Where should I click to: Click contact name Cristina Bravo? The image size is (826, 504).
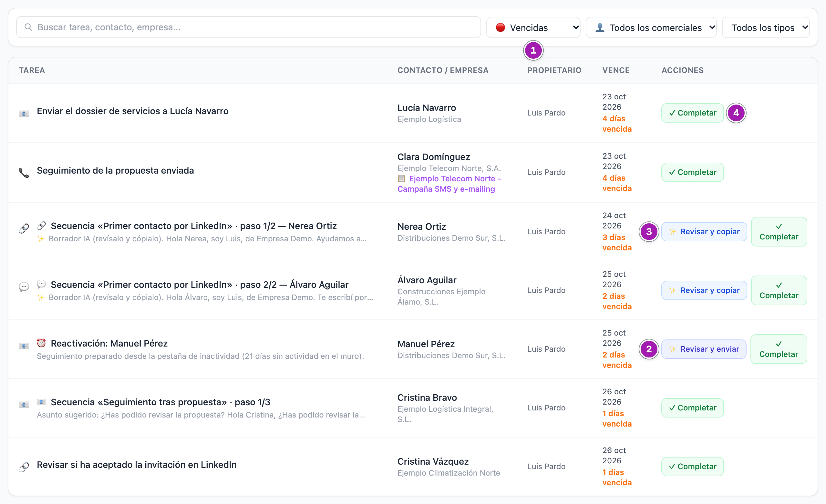[x=427, y=398]
